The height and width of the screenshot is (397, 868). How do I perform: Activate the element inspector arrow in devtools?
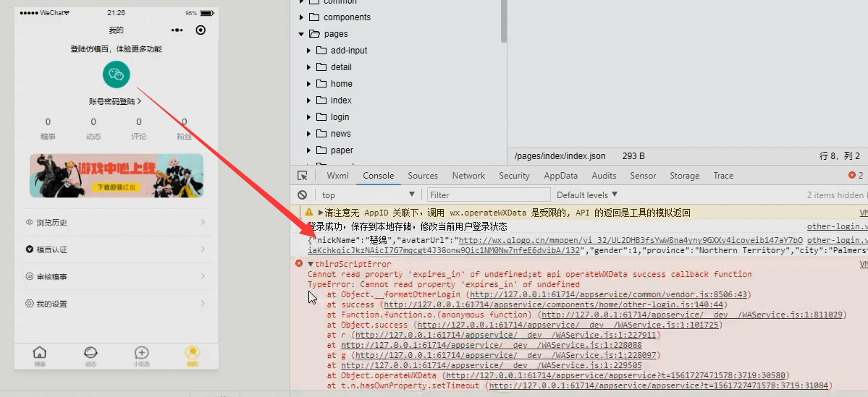pos(303,175)
